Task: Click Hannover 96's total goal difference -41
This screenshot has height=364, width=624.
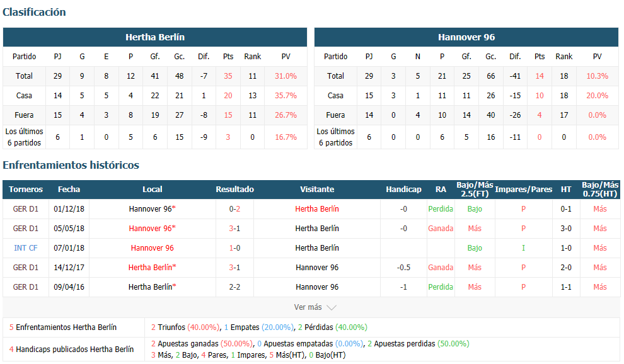Action: click(515, 76)
